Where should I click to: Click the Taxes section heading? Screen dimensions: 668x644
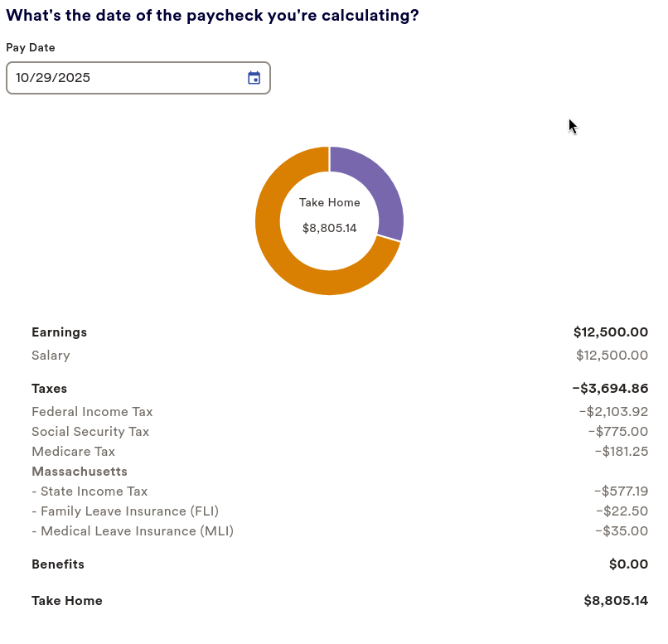point(49,388)
